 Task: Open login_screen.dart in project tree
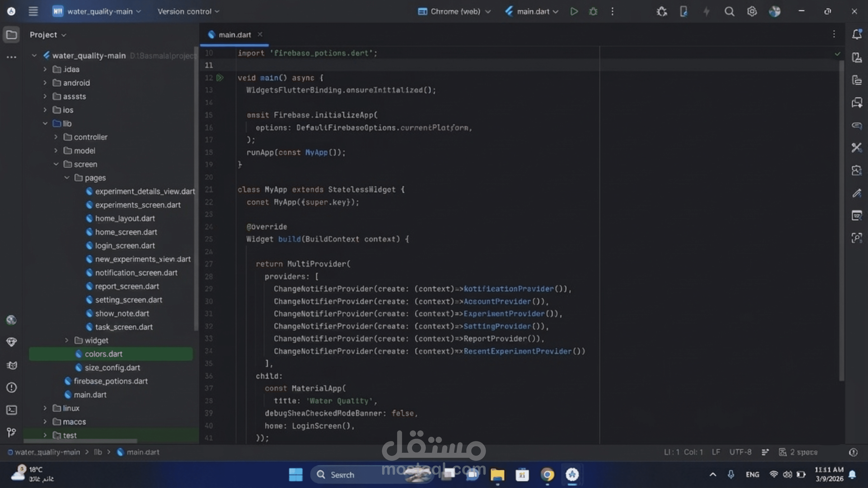click(125, 245)
